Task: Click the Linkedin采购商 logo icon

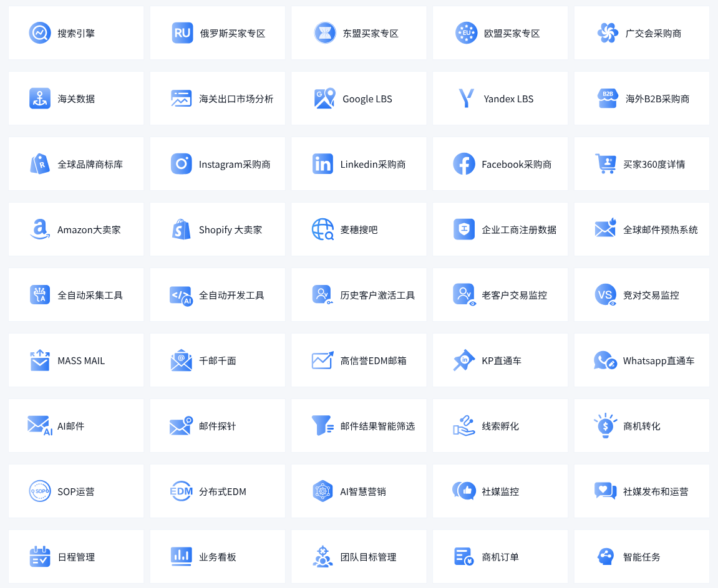Action: pos(323,164)
